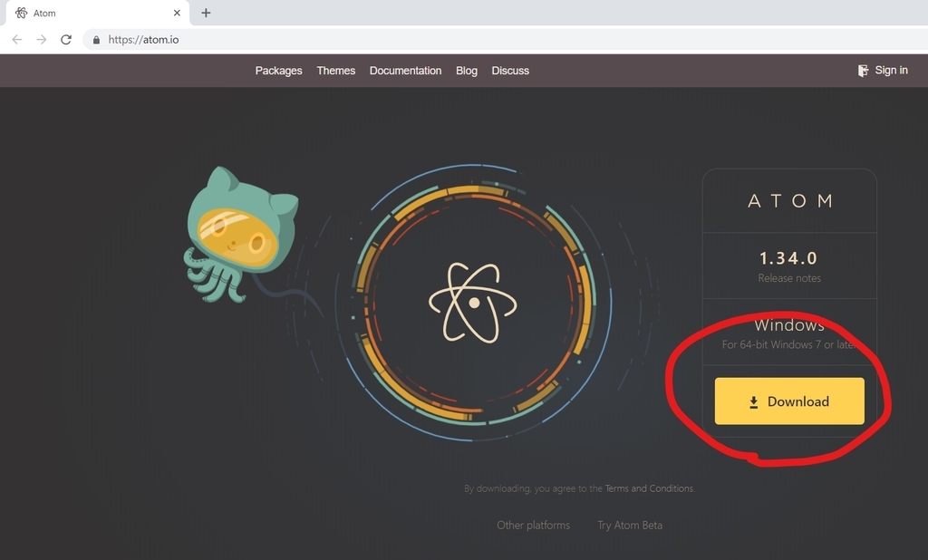Screen dimensions: 928x560
Task: Click the Atom favicon in the tab
Action: (x=22, y=13)
